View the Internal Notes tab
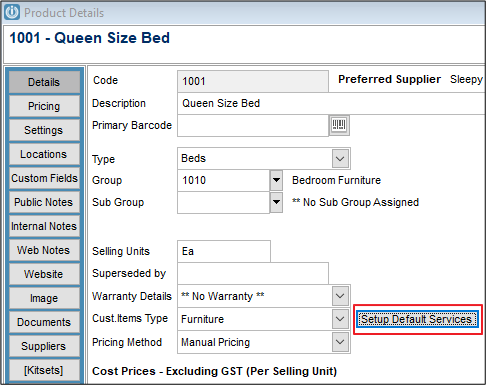This screenshot has height=385, width=486. pyautogui.click(x=44, y=226)
